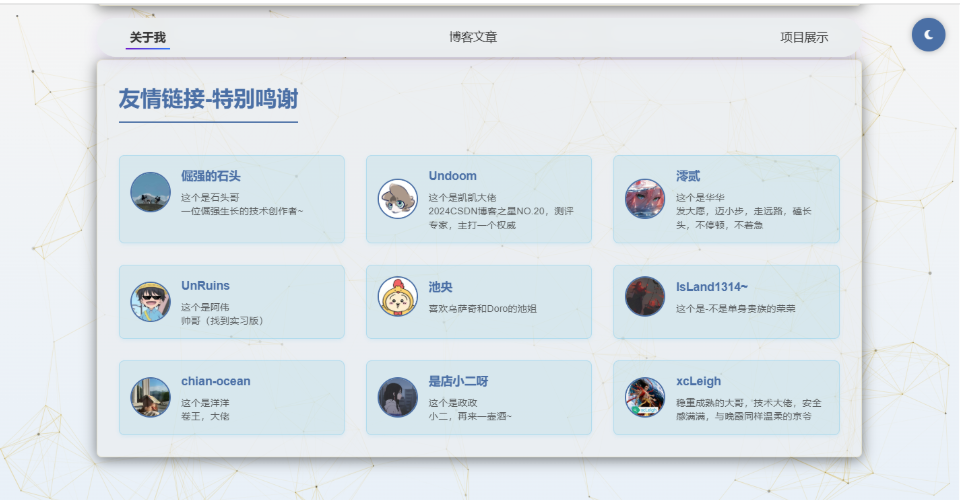960x500 pixels.
Task: Click the Undoom cat avatar
Action: point(397,199)
